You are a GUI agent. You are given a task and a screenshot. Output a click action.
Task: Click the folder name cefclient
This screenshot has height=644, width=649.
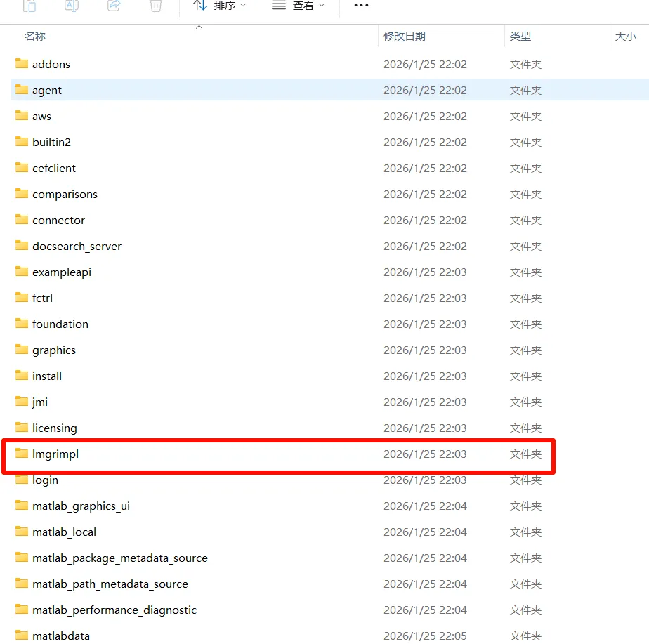pos(54,168)
